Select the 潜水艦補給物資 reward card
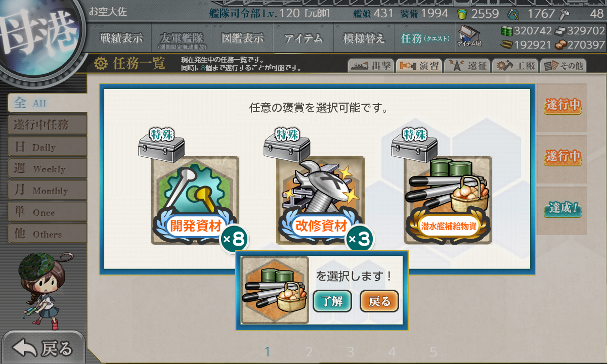607x364 pixels. point(448,201)
